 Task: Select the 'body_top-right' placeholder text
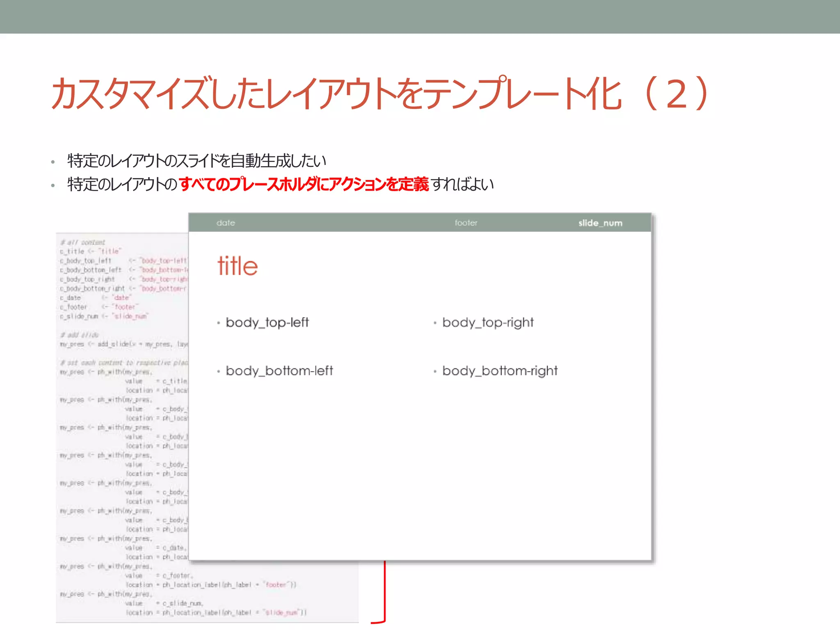click(x=488, y=322)
